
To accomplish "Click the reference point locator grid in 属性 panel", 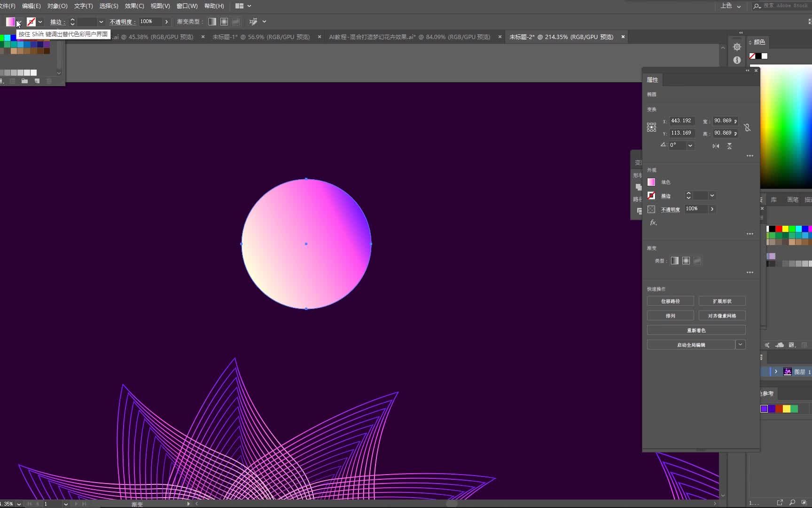I will coord(651,127).
